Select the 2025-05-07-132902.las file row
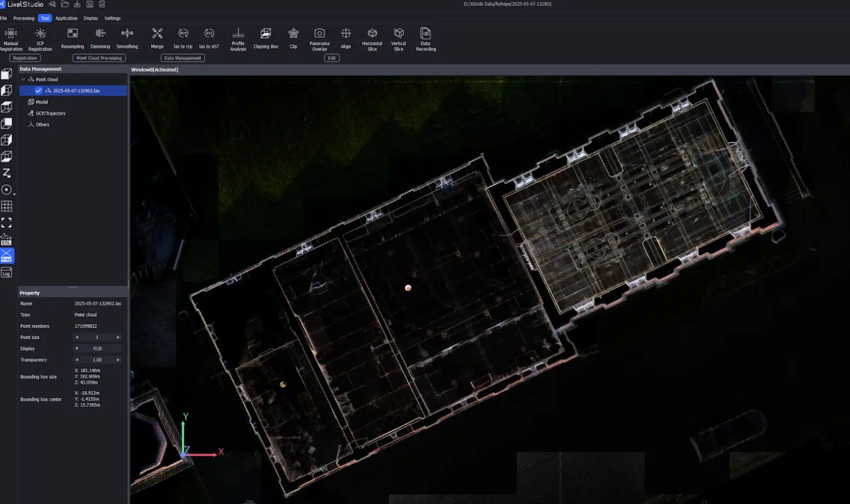This screenshot has height=504, width=850. point(73,90)
